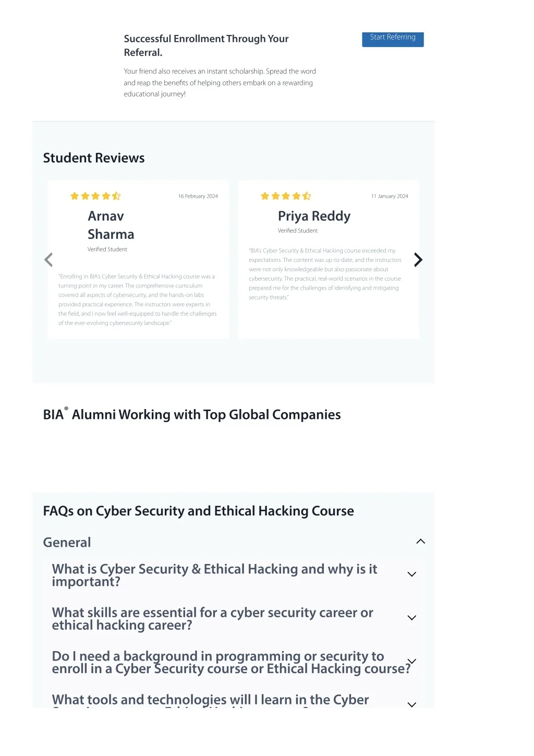Expand chevron for programming background question
Viewport: 534px width, 756px height.
(x=411, y=661)
